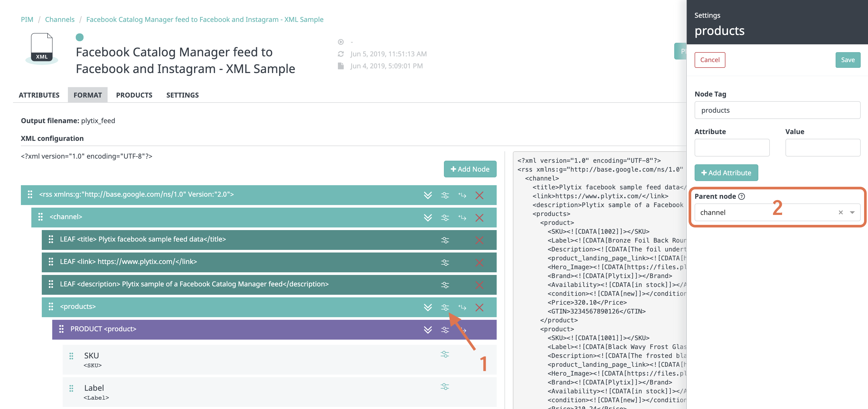Clear the channel parent node selection
The height and width of the screenshot is (409, 868).
coord(841,212)
